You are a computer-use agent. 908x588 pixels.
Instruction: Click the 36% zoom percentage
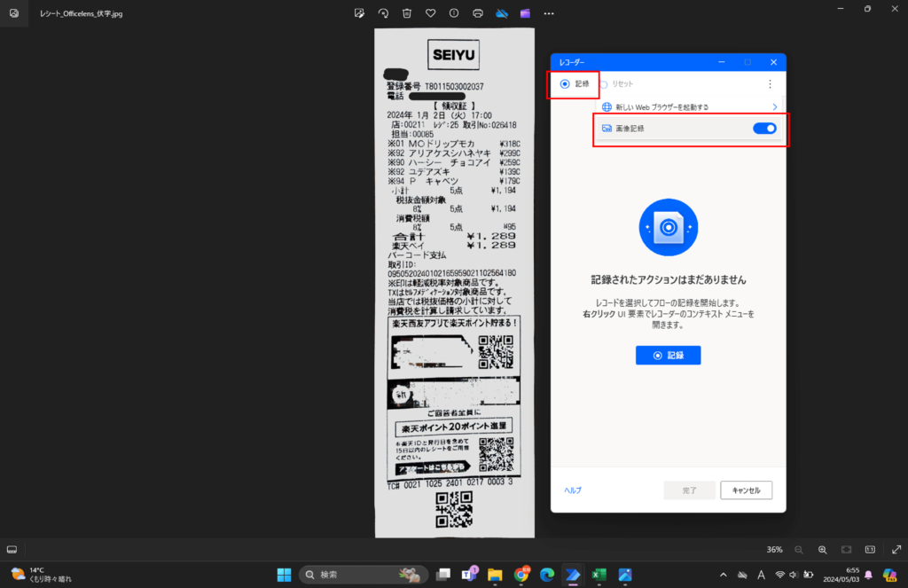[774, 549]
